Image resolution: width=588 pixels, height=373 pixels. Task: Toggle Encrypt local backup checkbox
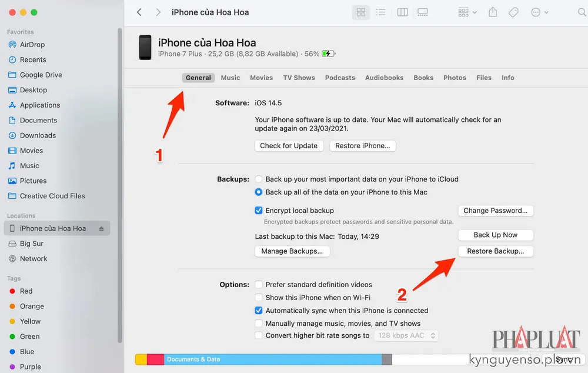coord(258,211)
